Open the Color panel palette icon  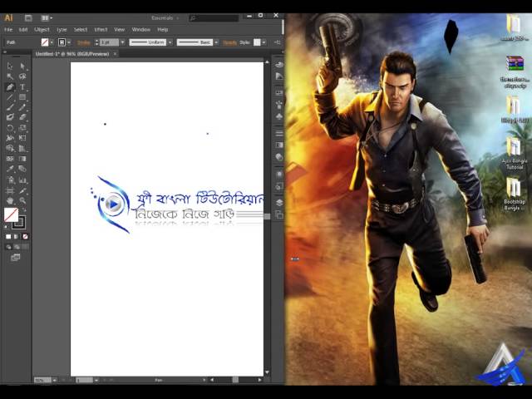[x=279, y=65]
